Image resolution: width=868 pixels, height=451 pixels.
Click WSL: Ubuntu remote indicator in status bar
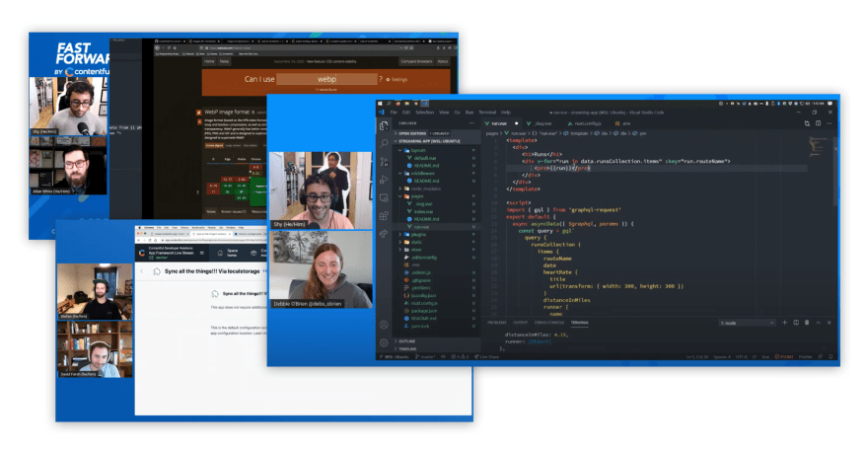tap(395, 357)
